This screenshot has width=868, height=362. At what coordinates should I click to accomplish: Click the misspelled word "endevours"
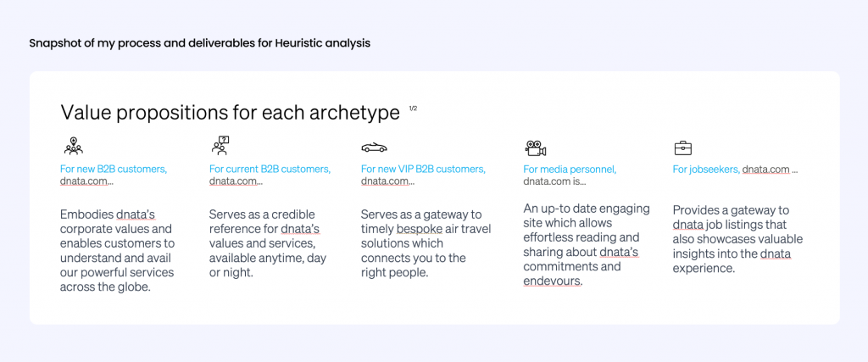click(x=552, y=281)
